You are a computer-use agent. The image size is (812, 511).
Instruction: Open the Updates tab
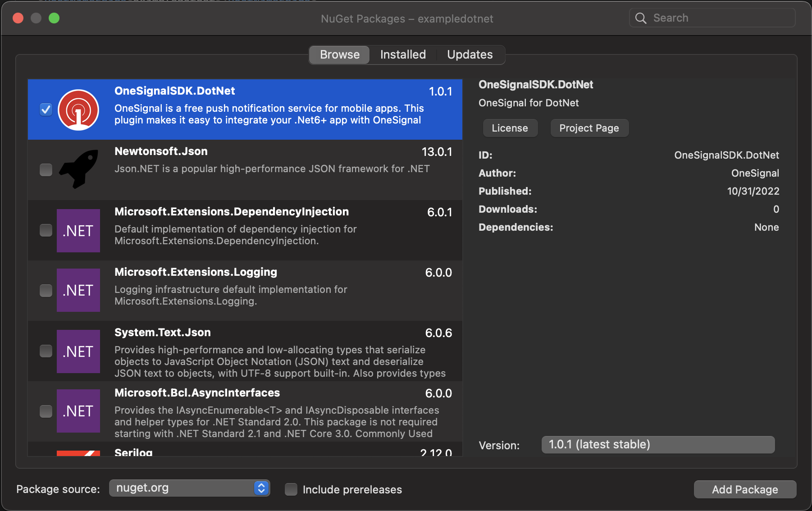coord(470,55)
